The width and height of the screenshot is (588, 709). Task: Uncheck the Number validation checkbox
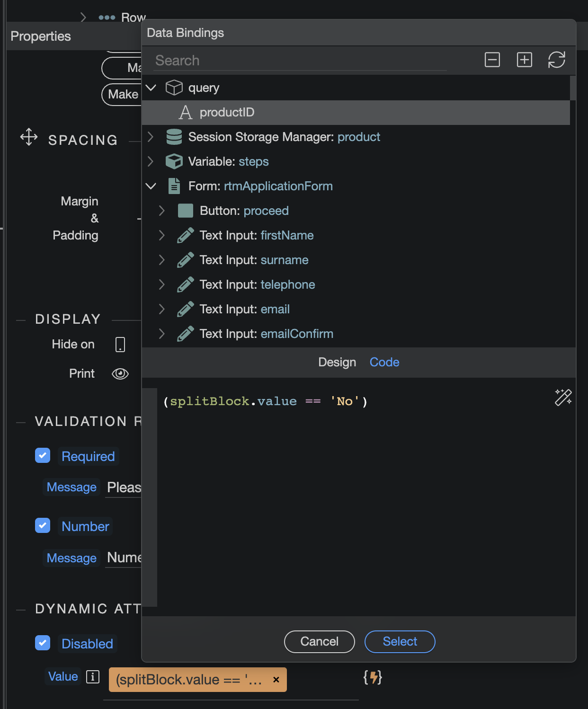click(x=43, y=525)
